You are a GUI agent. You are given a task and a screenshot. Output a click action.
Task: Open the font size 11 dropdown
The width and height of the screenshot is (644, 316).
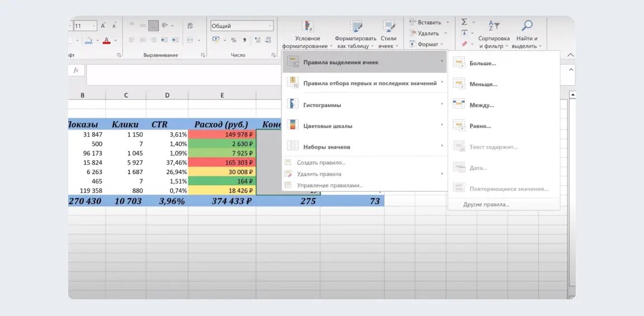94,26
